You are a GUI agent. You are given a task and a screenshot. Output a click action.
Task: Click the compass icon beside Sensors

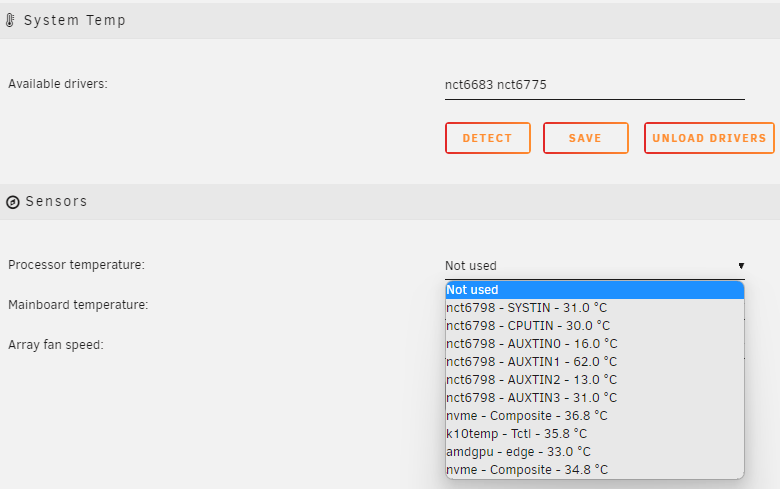coord(12,202)
